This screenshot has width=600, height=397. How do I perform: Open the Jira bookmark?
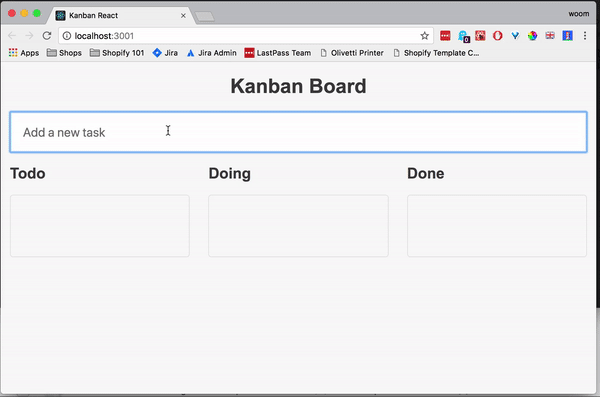click(165, 53)
